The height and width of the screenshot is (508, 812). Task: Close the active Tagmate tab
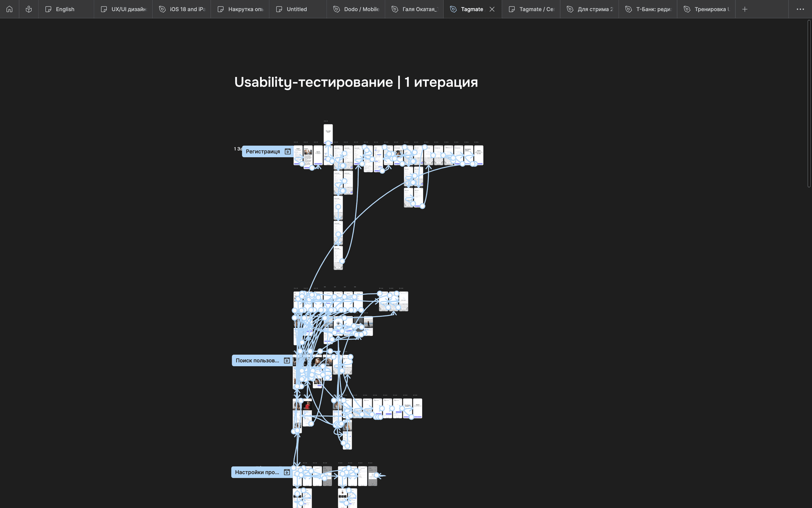coord(492,9)
